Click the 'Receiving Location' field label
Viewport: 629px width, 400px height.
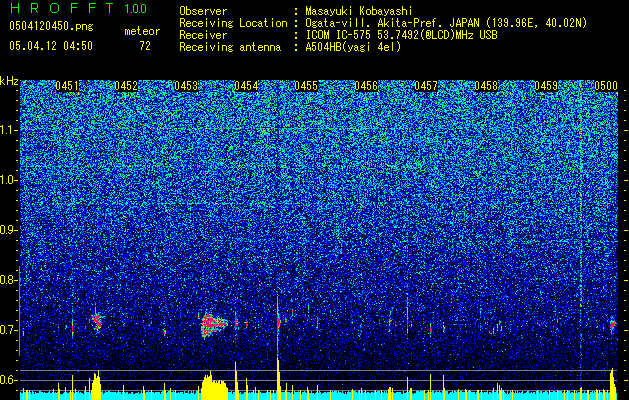click(x=233, y=23)
